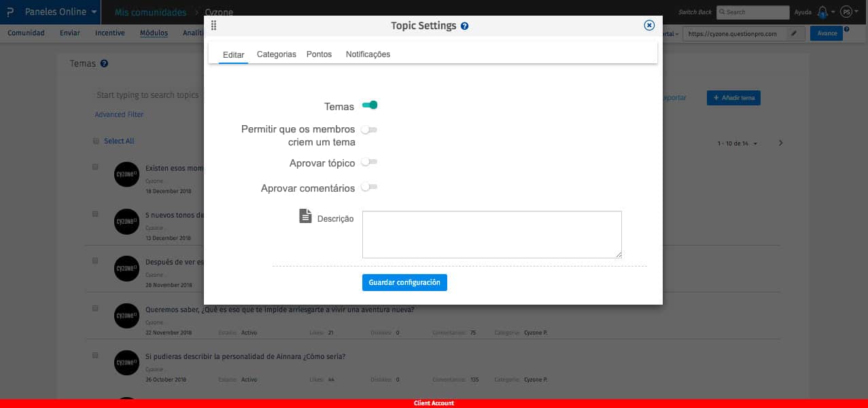The width and height of the screenshot is (868, 408).
Task: Open the Advanced Filter link
Action: (119, 114)
